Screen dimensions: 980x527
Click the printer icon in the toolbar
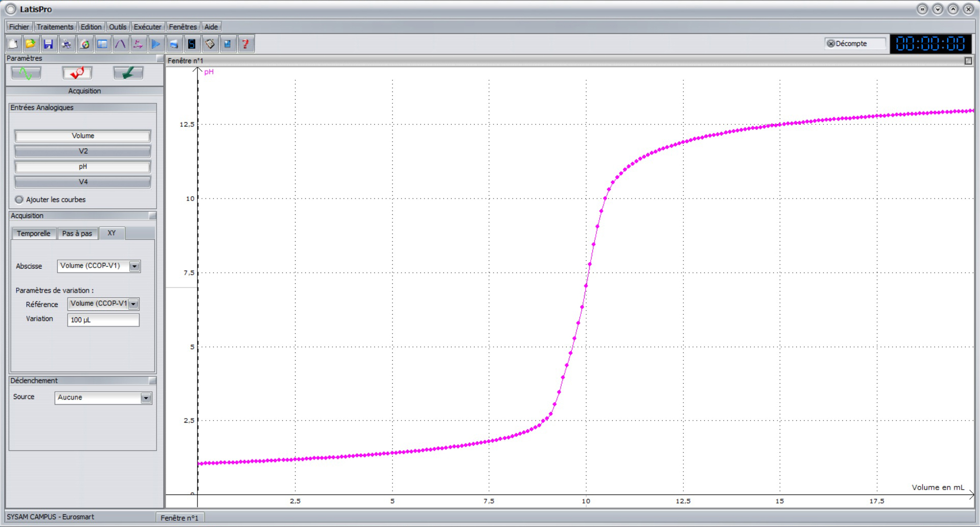pyautogui.click(x=66, y=44)
